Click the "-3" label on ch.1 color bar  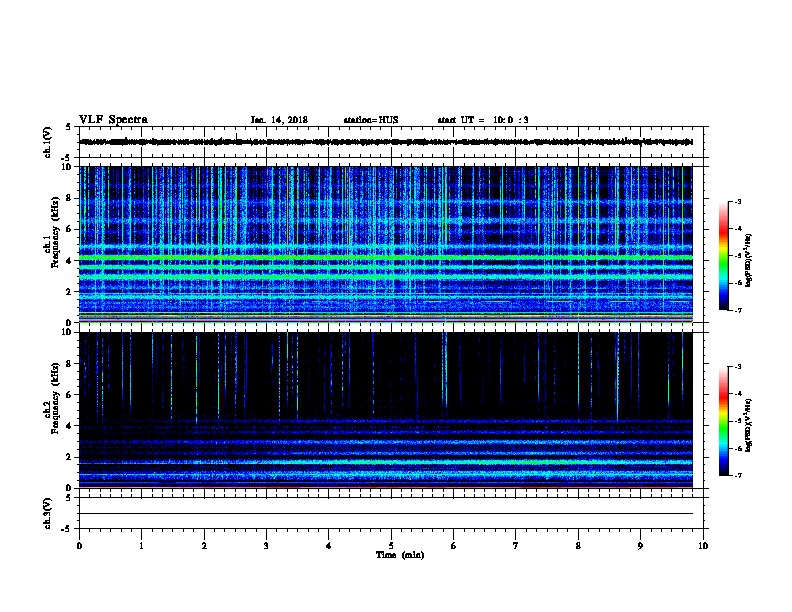point(737,201)
